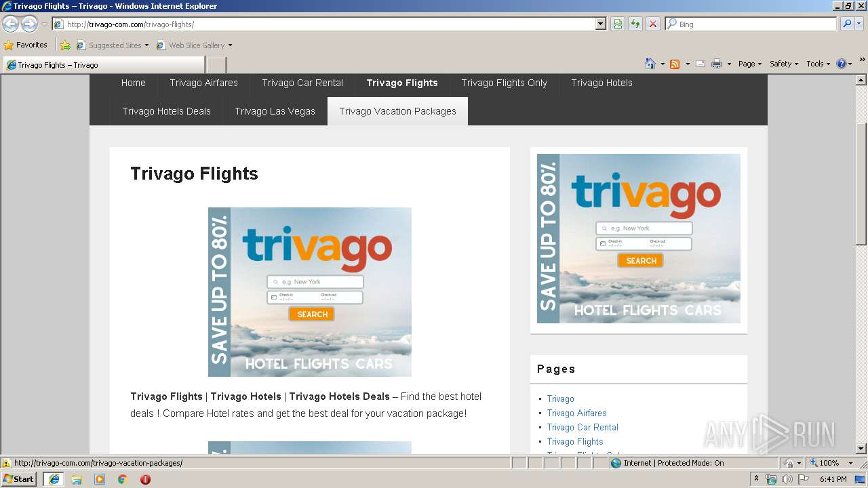Screen dimensions: 868x488
Task: Open Trivago Flights Only menu item
Action: pyautogui.click(x=504, y=83)
